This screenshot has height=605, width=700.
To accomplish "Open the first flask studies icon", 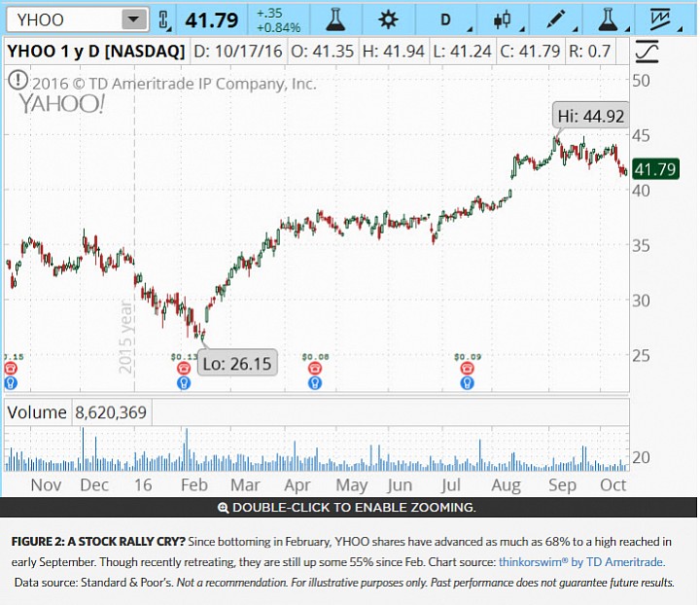I will pos(335,19).
